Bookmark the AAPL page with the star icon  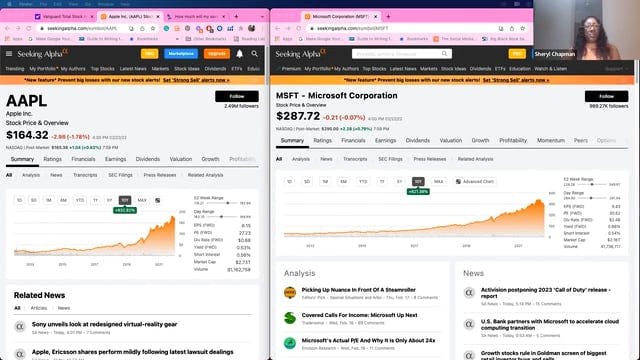pos(153,29)
